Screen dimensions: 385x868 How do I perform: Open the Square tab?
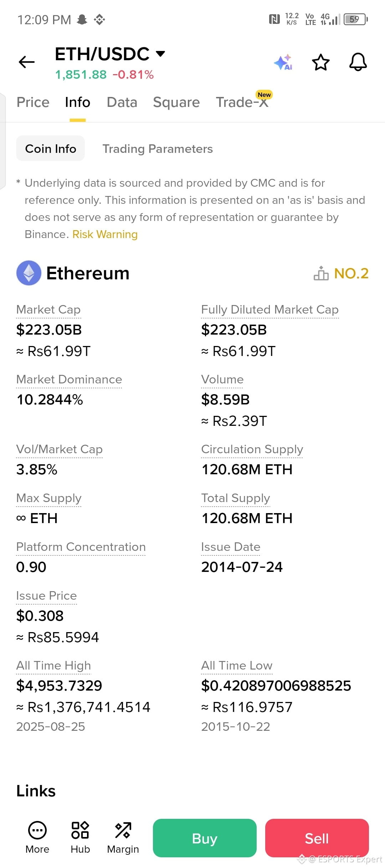pyautogui.click(x=176, y=102)
